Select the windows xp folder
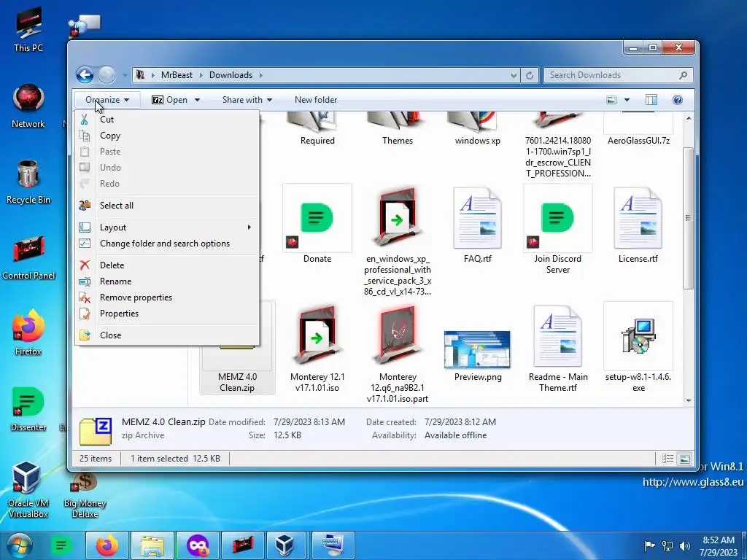The image size is (747, 560). pyautogui.click(x=477, y=128)
